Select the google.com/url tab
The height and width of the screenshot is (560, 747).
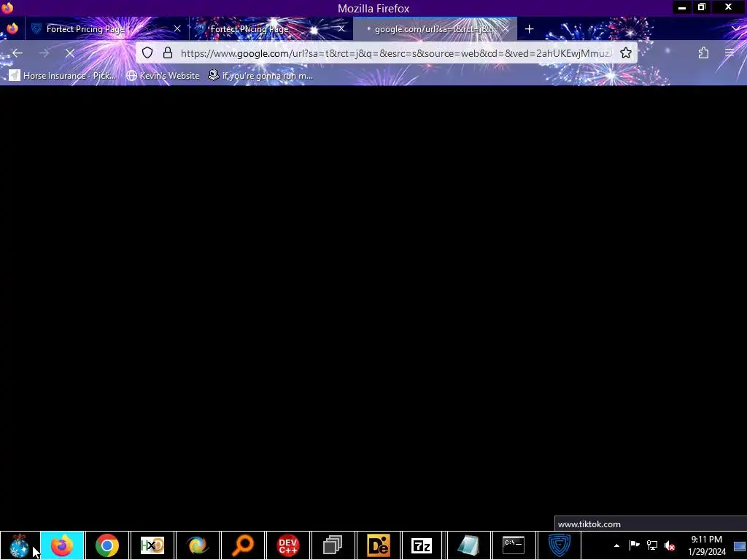click(x=435, y=29)
